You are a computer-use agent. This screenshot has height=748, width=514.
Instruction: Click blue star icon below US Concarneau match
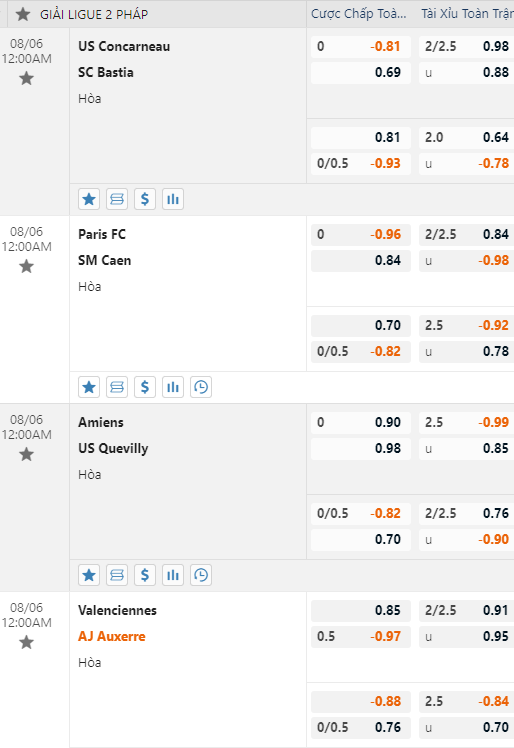tap(89, 199)
